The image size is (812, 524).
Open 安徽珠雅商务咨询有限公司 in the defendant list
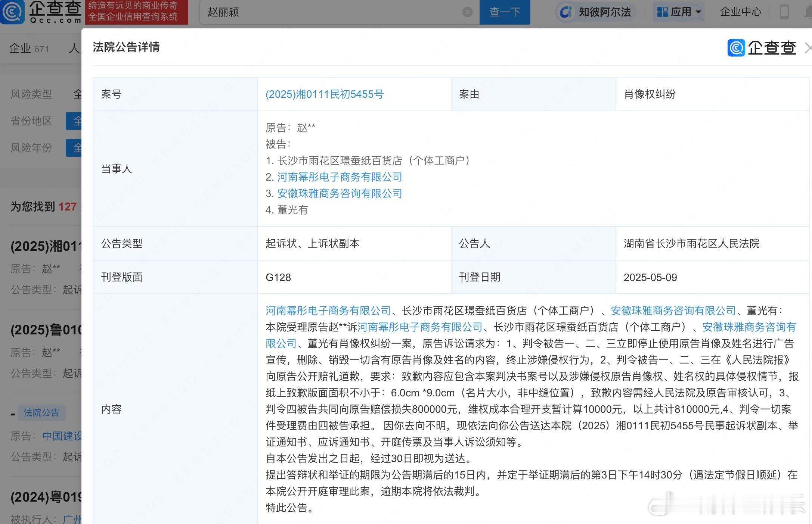[x=339, y=193]
